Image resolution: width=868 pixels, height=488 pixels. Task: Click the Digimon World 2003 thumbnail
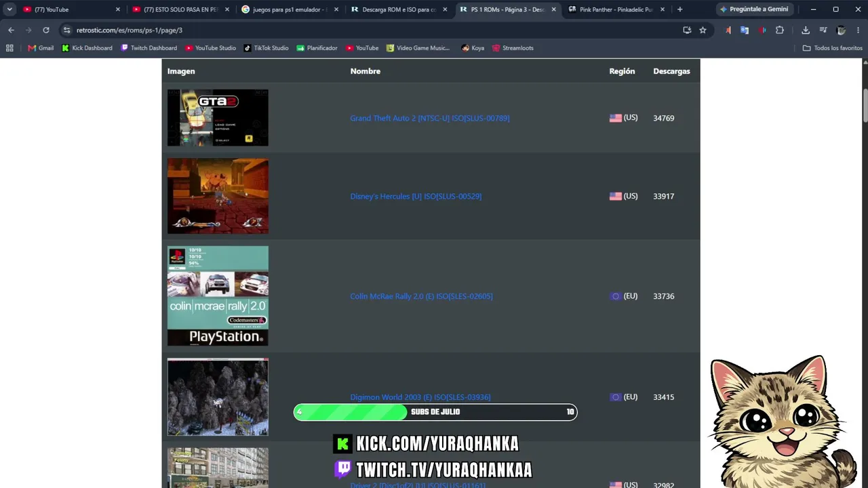click(x=218, y=397)
